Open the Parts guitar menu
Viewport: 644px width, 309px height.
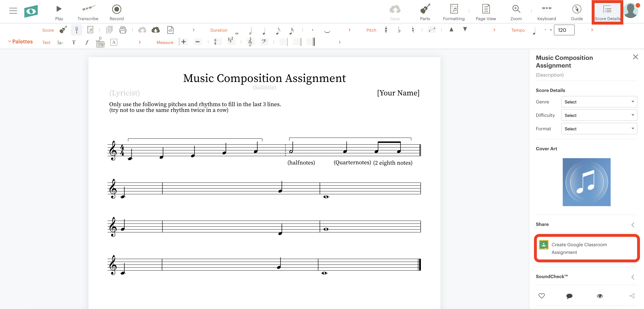425,12
